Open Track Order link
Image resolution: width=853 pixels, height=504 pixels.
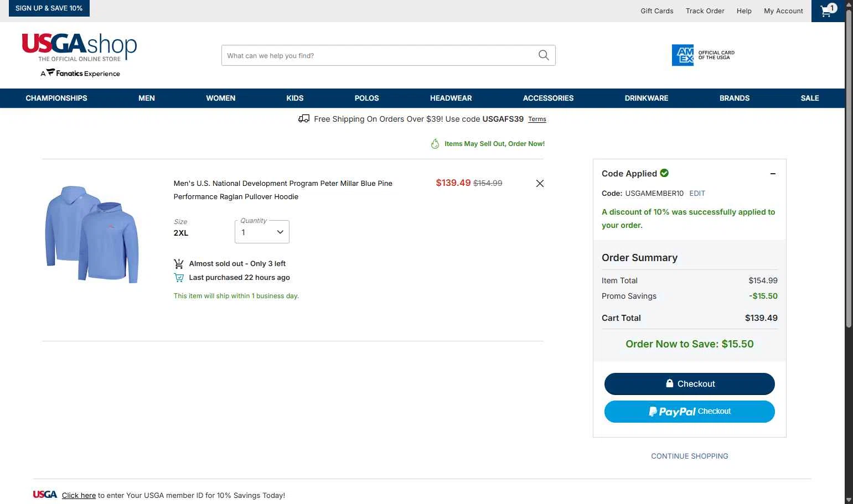[x=705, y=11]
